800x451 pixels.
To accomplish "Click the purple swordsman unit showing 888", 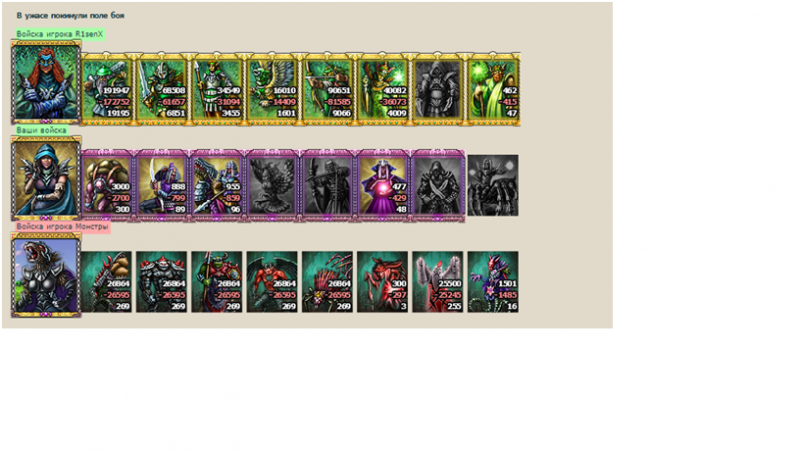I will tap(161, 186).
